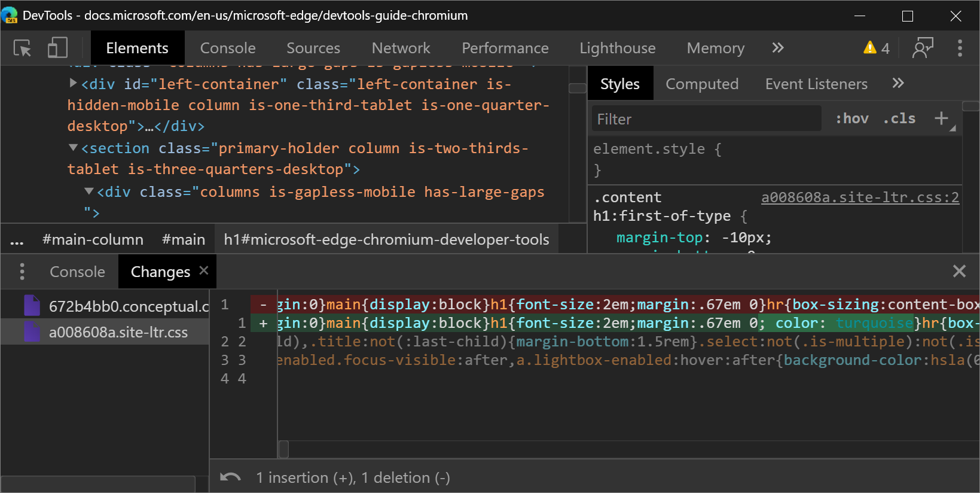This screenshot has width=980, height=493.
Task: Revert all changes with undo arrow
Action: 230,477
